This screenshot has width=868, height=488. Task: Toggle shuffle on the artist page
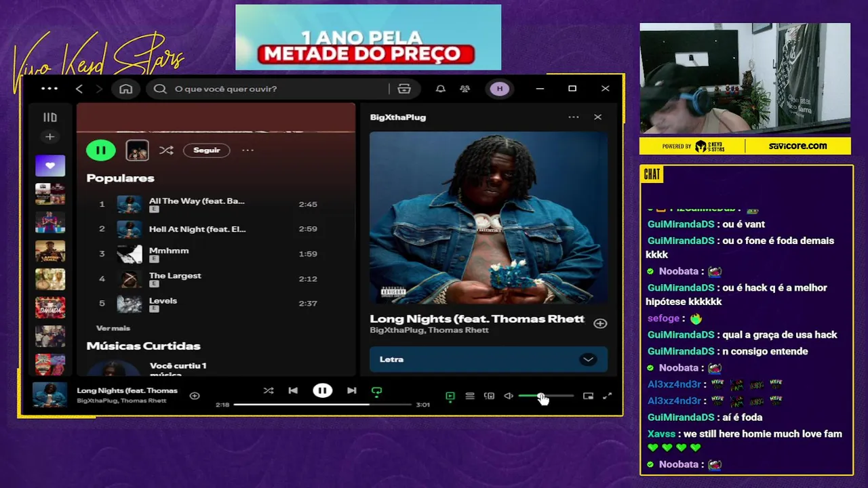coord(166,150)
